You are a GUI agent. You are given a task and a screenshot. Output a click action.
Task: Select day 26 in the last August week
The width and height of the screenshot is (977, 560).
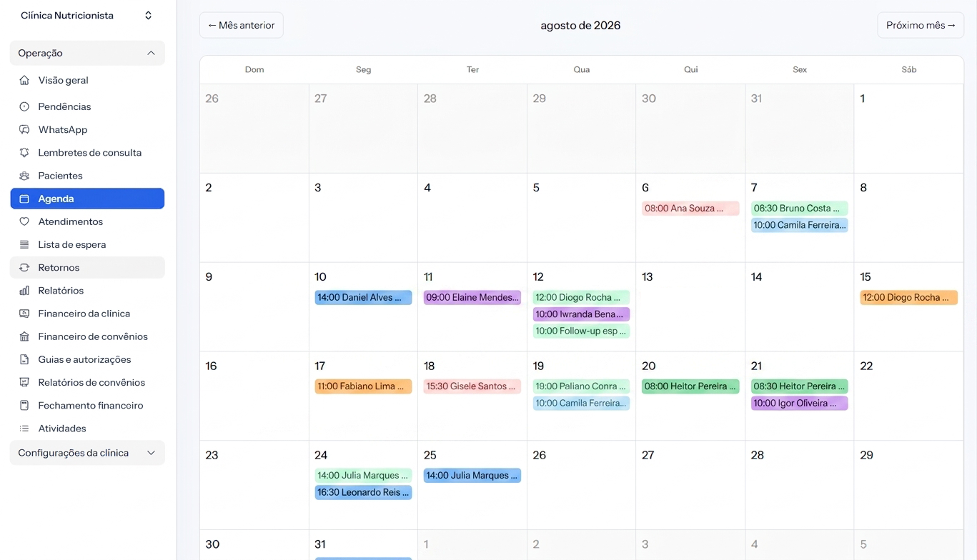tap(581, 485)
